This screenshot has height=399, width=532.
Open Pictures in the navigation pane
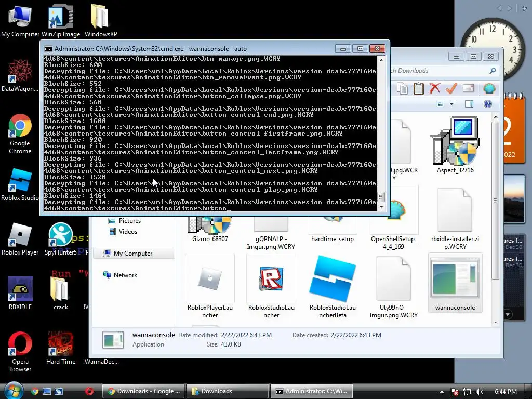coord(124,220)
